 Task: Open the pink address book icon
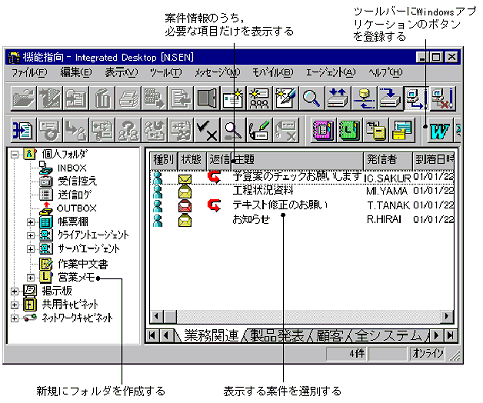tap(322, 130)
